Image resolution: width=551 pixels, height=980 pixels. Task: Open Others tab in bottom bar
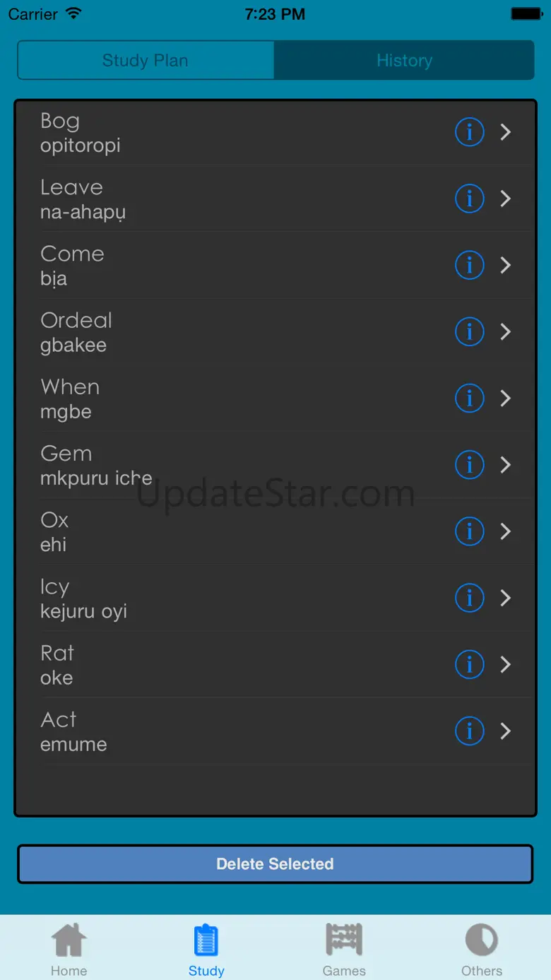click(482, 949)
